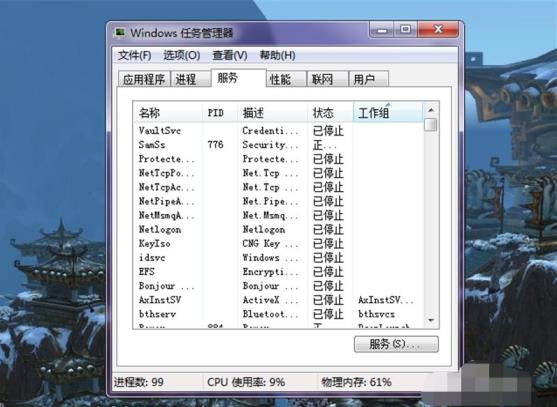This screenshot has width=557, height=407.
Task: Switch to the 进程 tab
Action: tap(189, 79)
